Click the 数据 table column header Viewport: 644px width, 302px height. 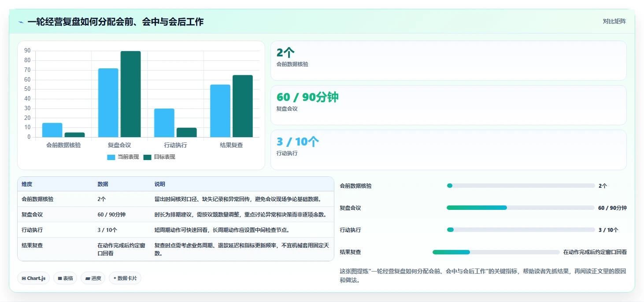tap(103, 184)
